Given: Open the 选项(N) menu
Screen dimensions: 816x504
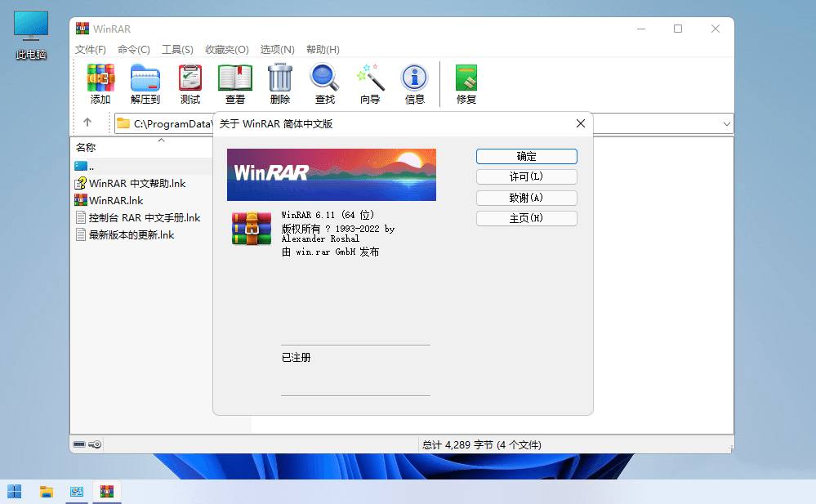Looking at the screenshot, I should pyautogui.click(x=277, y=50).
